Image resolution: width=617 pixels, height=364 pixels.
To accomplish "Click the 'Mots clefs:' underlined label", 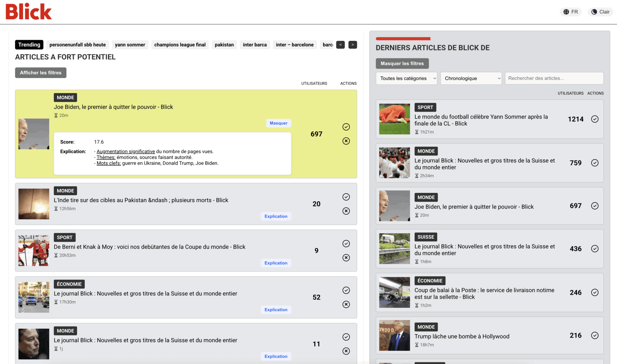I will [109, 163].
